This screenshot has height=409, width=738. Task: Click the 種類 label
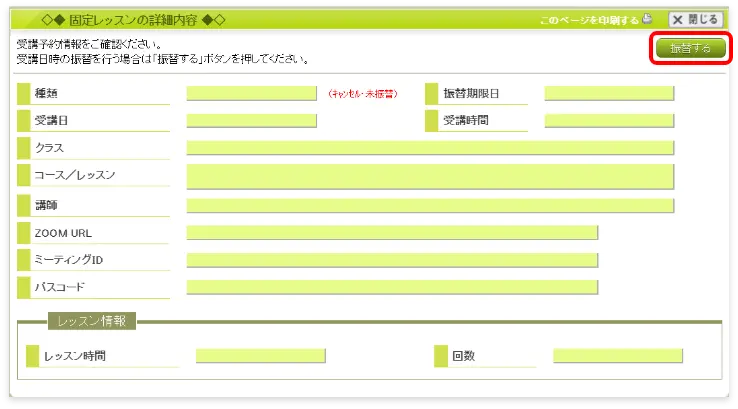pyautogui.click(x=46, y=93)
